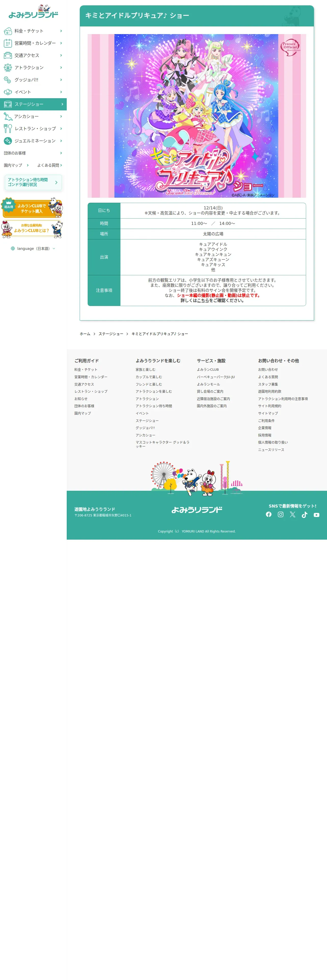Click the よみランCLUBとは？ banner
The height and width of the screenshot is (980, 327).
click(x=32, y=230)
